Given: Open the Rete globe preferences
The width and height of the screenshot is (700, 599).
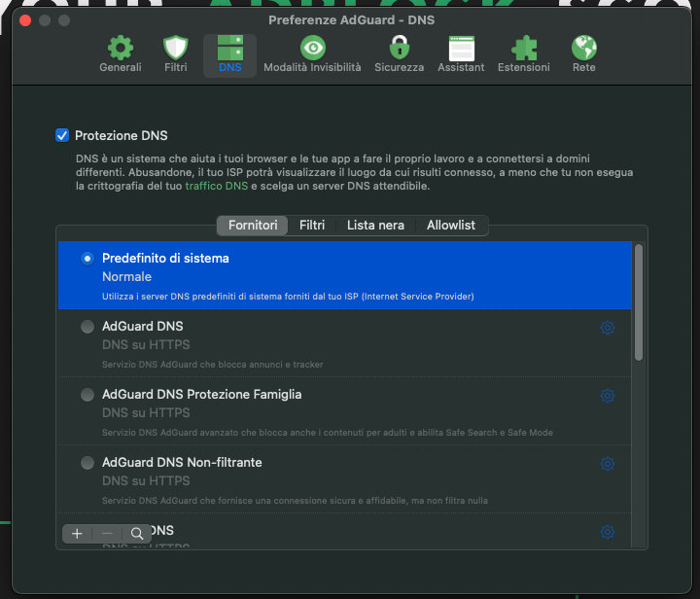Looking at the screenshot, I should tap(584, 54).
